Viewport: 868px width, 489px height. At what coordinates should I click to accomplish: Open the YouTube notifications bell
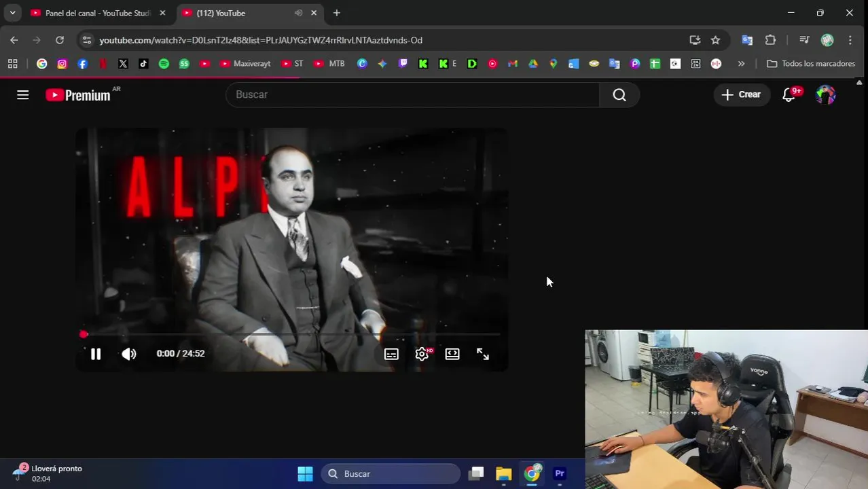pos(789,95)
